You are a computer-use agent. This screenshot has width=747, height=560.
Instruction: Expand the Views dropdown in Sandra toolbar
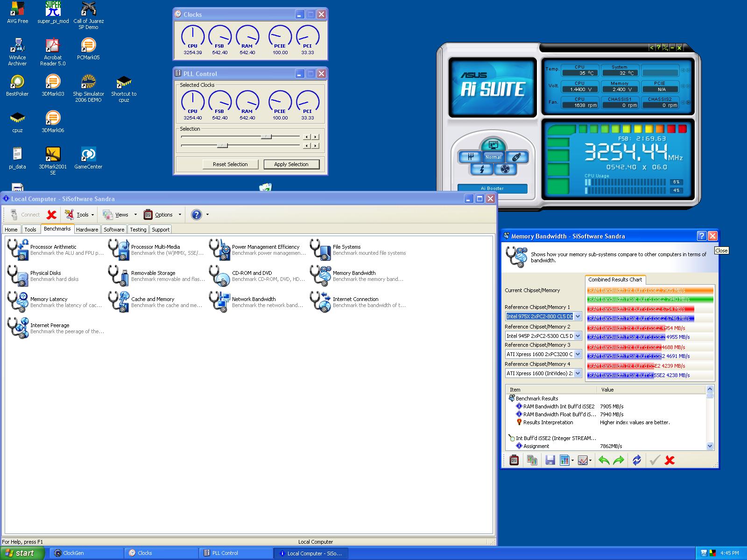click(135, 215)
